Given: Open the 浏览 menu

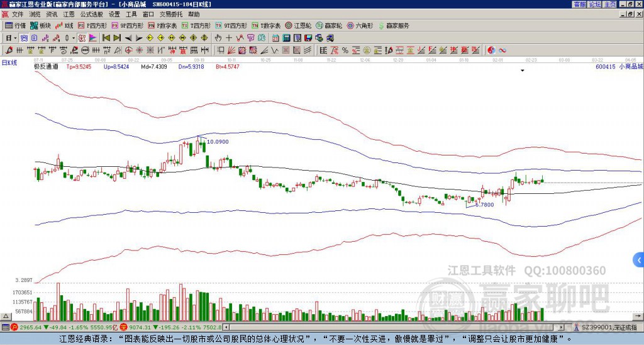Looking at the screenshot, I should point(35,14).
